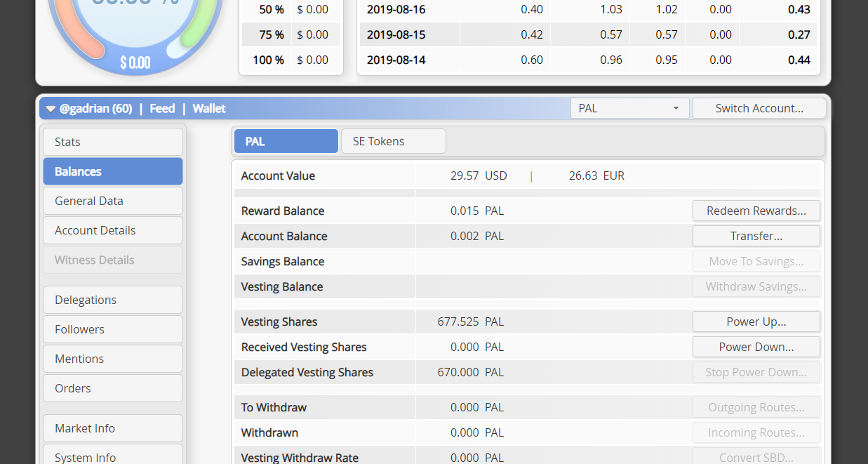
Task: Open Market Info in sidebar
Action: point(112,428)
